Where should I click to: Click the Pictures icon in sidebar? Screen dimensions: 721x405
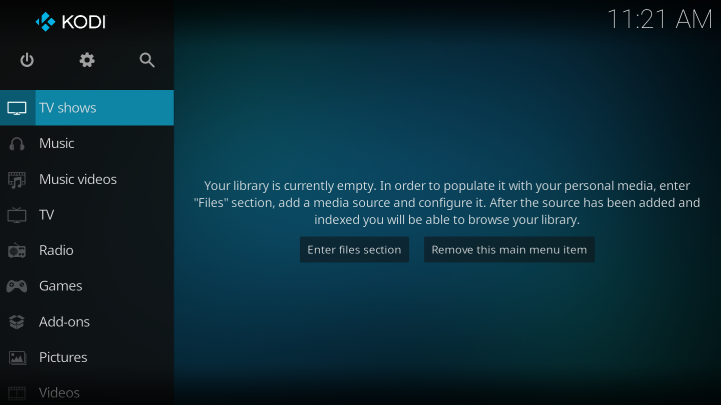point(17,358)
